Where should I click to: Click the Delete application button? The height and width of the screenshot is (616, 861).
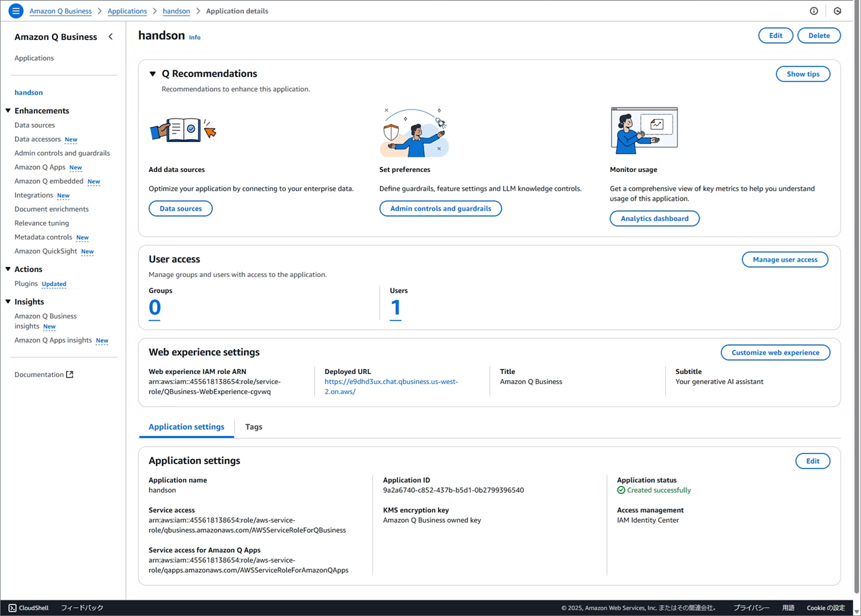coord(819,36)
